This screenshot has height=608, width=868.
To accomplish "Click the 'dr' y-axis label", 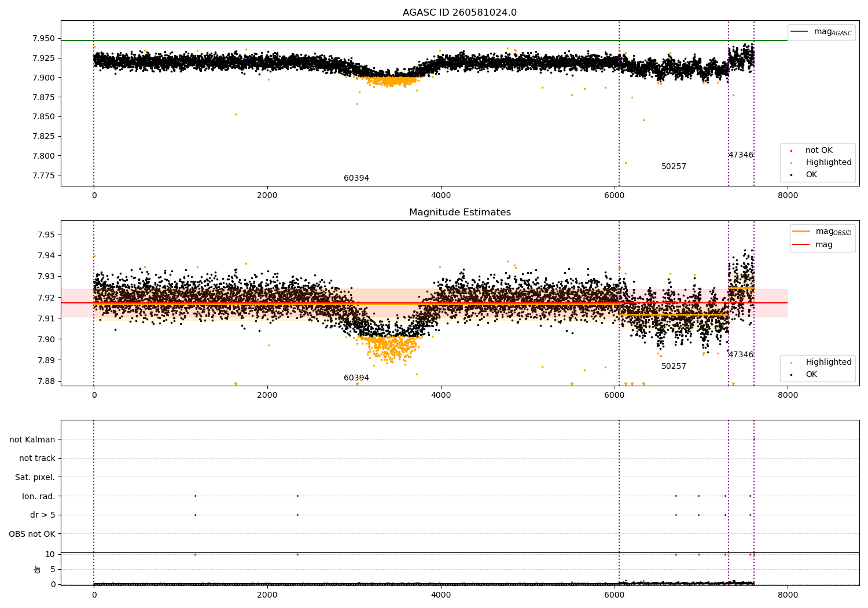I will pos(38,570).
